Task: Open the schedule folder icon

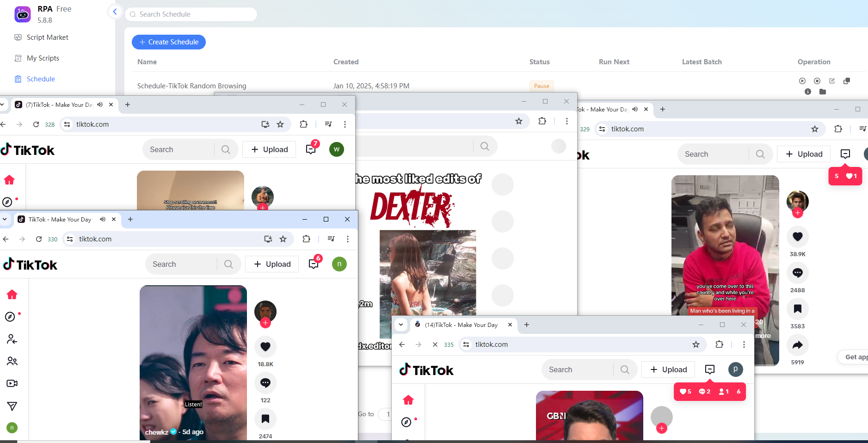Action: click(823, 92)
